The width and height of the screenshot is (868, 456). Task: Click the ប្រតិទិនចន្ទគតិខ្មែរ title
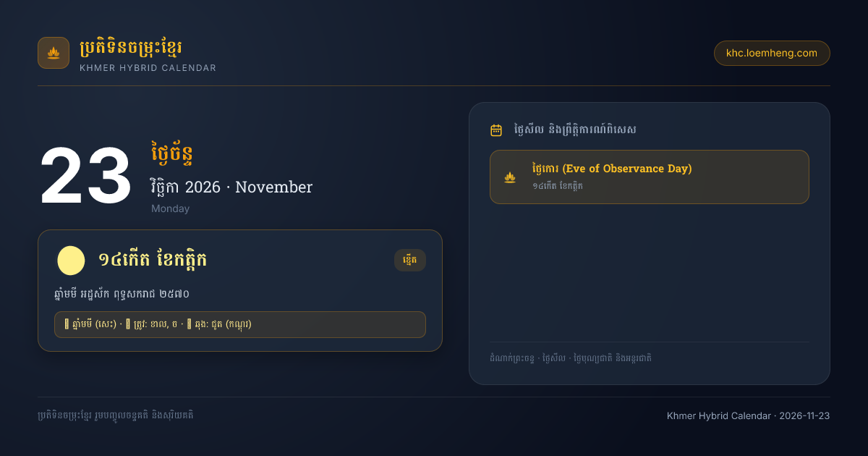(x=130, y=48)
